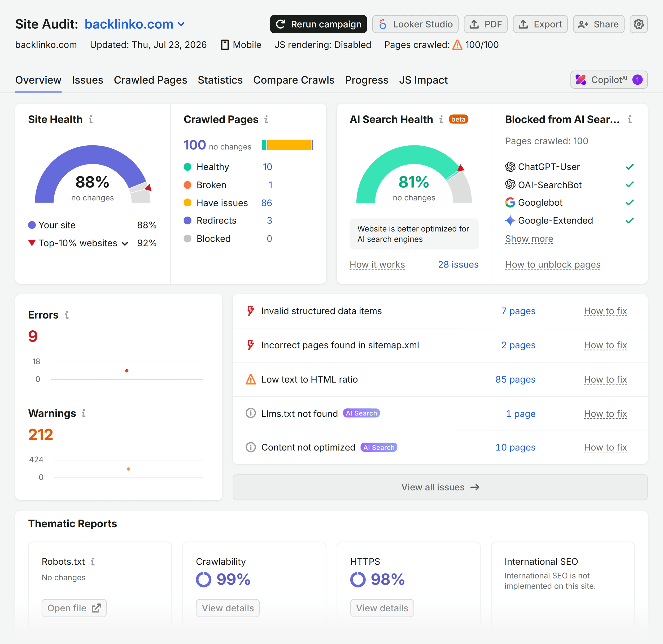The width and height of the screenshot is (663, 644).
Task: Click the Mobile device icon
Action: pyautogui.click(x=225, y=45)
